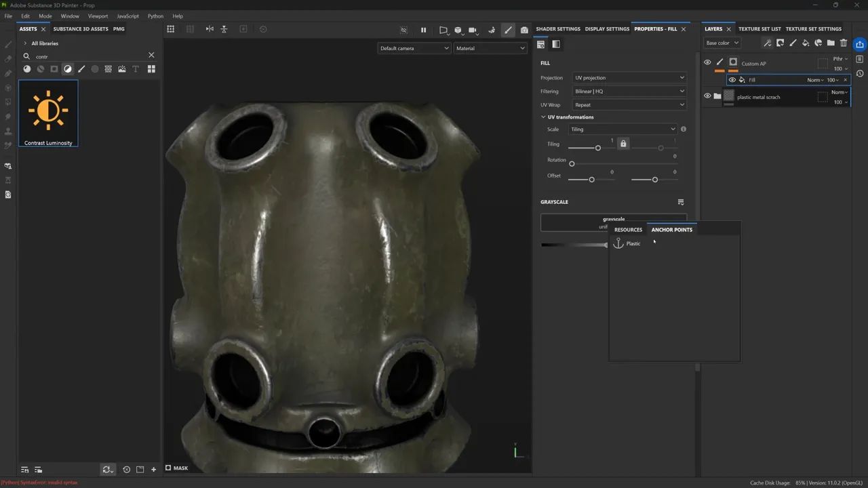Select the Contrast Luminosity asset thumbnail
This screenshot has width=868, height=488.
[x=48, y=113]
